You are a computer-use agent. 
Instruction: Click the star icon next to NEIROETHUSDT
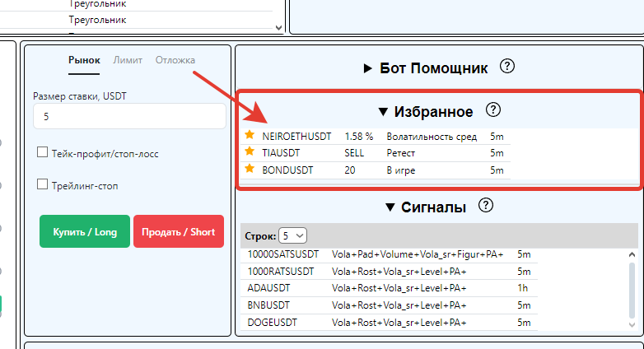[x=250, y=134]
